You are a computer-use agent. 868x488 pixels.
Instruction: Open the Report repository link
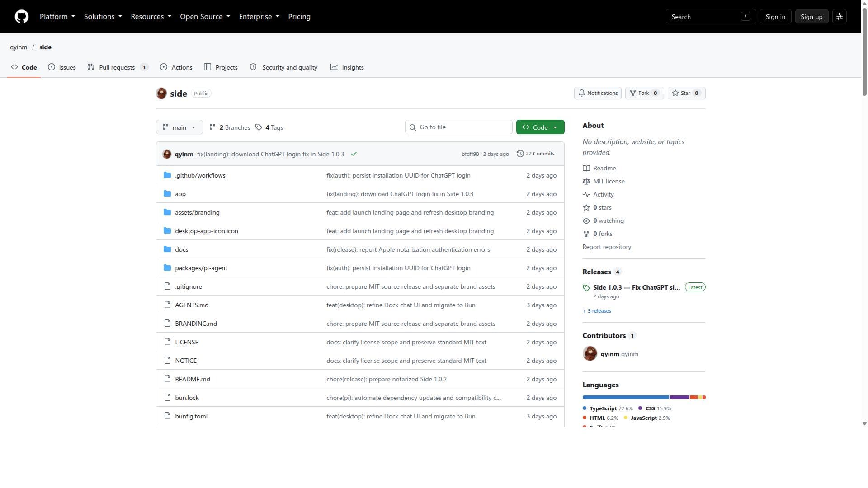pyautogui.click(x=607, y=247)
